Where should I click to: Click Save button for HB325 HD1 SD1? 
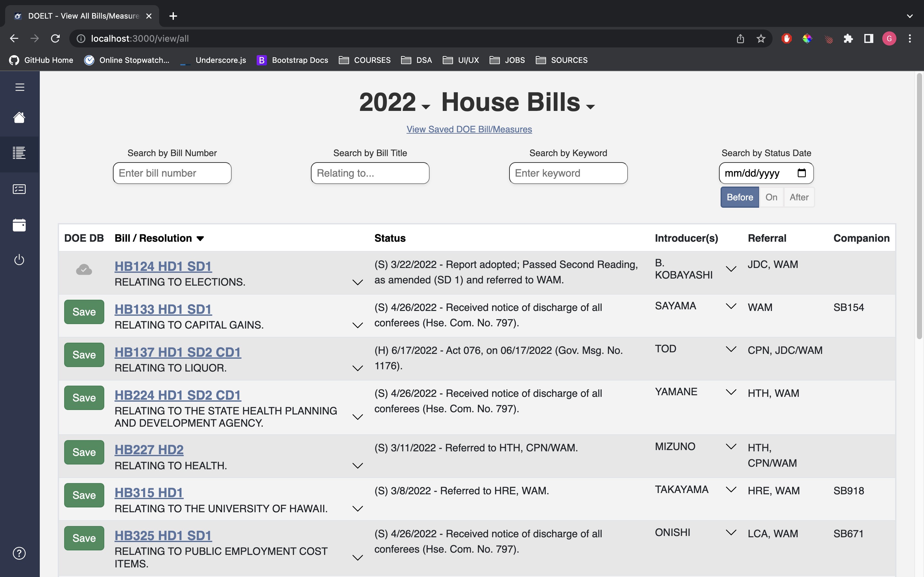pyautogui.click(x=84, y=539)
